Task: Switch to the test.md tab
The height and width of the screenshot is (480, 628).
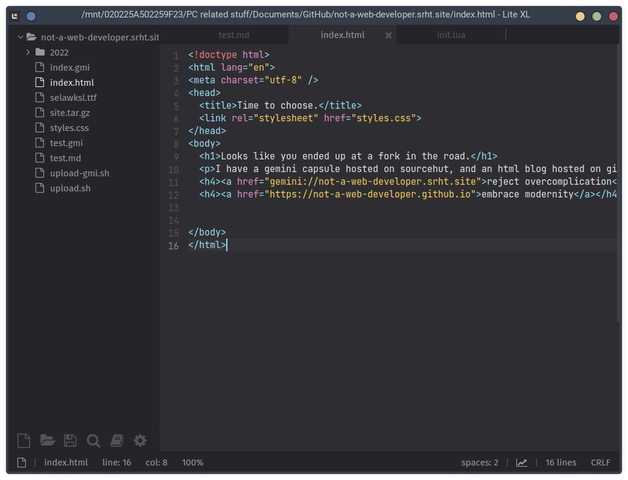Action: (x=234, y=35)
